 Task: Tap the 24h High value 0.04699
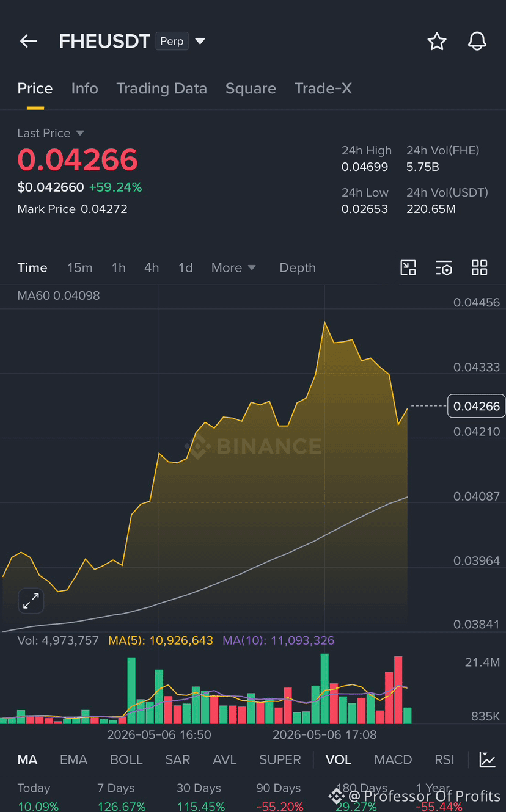point(365,167)
